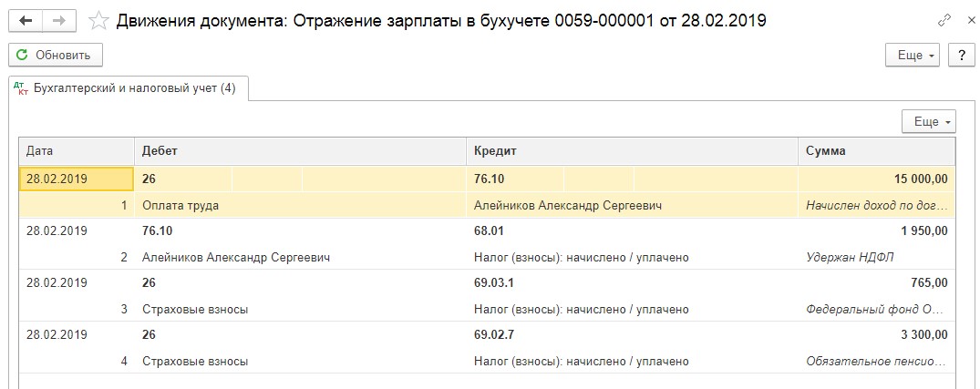Switch to Бухгалтерский и налоговый учет tab
Viewport: 980px width, 389px height.
pos(128,88)
